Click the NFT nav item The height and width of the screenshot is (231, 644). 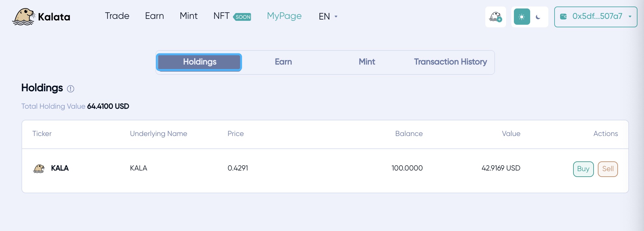click(x=221, y=16)
